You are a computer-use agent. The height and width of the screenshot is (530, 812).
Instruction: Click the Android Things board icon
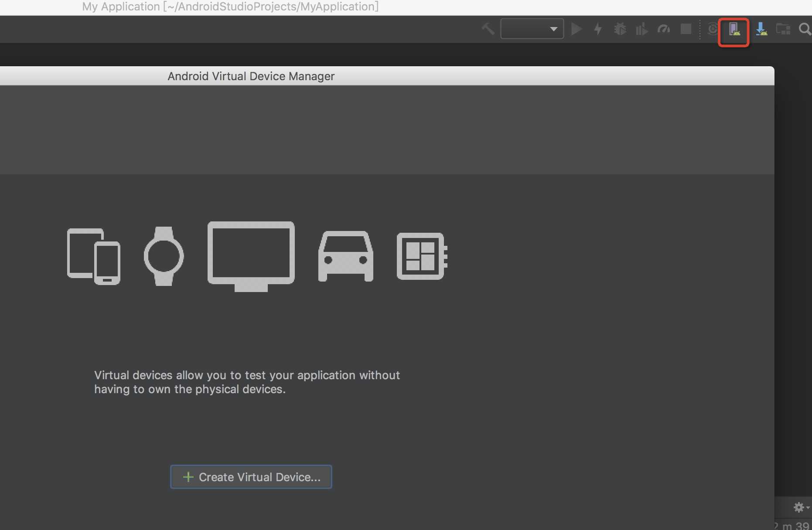tap(422, 256)
